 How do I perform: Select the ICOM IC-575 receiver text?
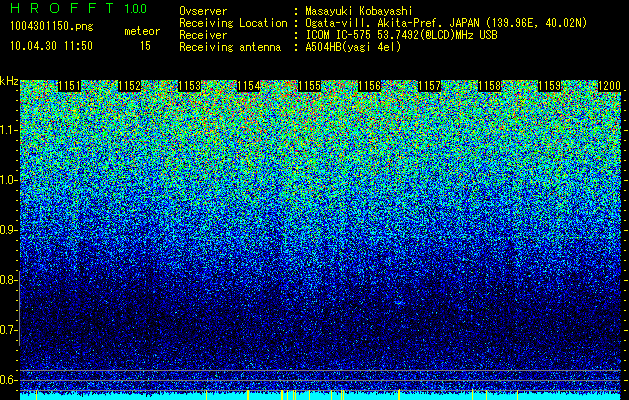pyautogui.click(x=401, y=35)
